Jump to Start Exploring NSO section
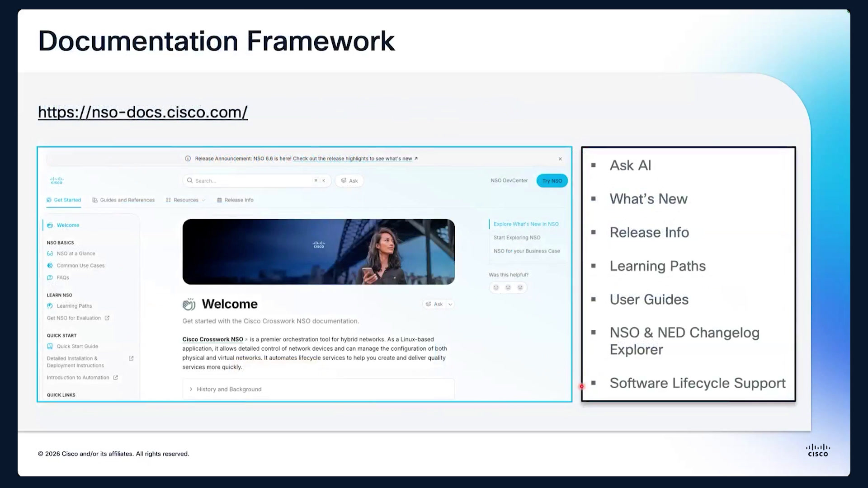 tap(517, 238)
